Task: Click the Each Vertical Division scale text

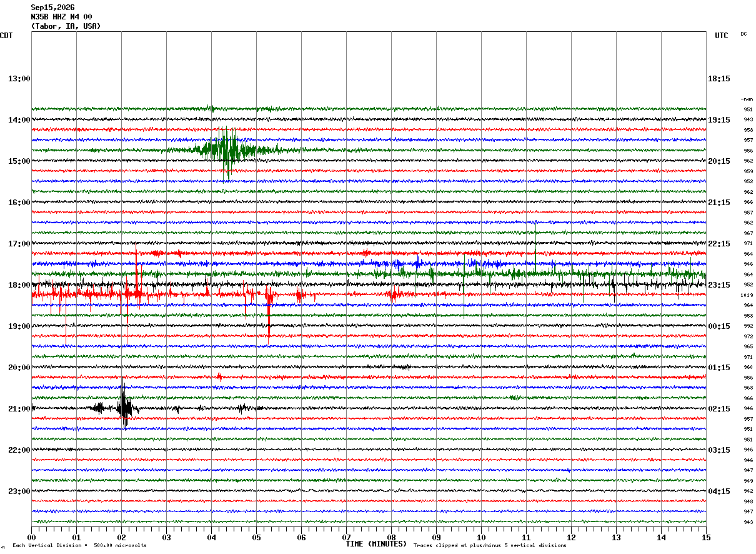Action: pyautogui.click(x=79, y=546)
